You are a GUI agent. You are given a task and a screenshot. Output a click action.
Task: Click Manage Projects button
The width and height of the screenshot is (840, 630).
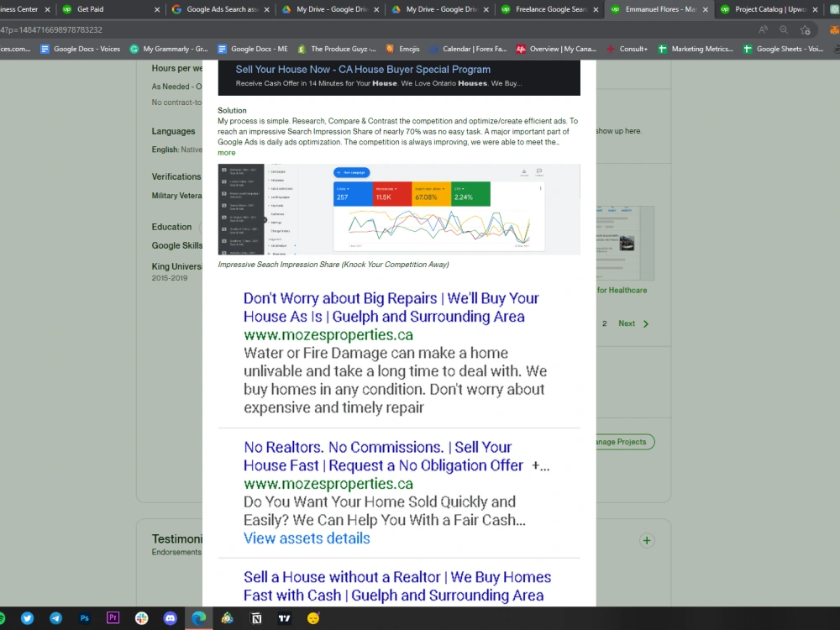(x=625, y=442)
